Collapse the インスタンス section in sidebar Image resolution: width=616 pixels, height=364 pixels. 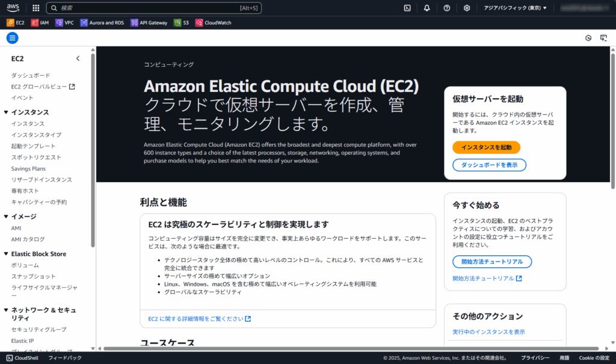pos(6,113)
